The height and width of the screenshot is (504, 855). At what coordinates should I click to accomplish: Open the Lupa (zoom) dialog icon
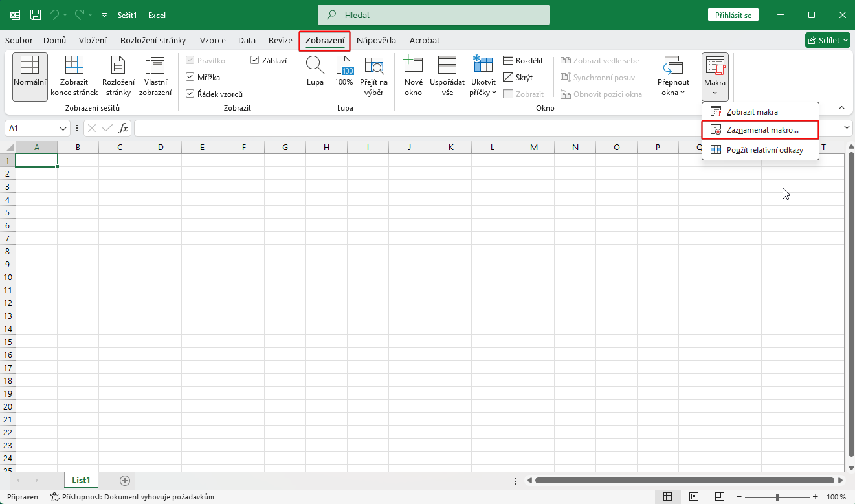coord(315,71)
